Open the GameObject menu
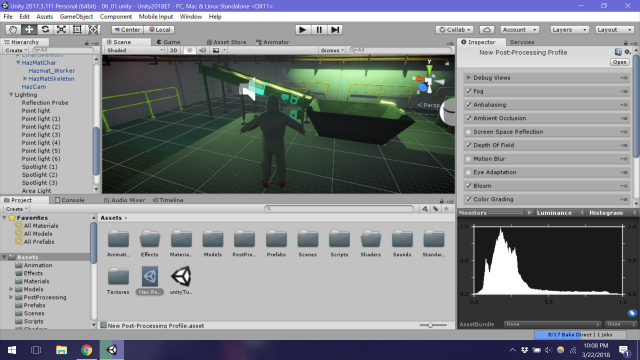This screenshot has width=640, height=360. [x=76, y=17]
